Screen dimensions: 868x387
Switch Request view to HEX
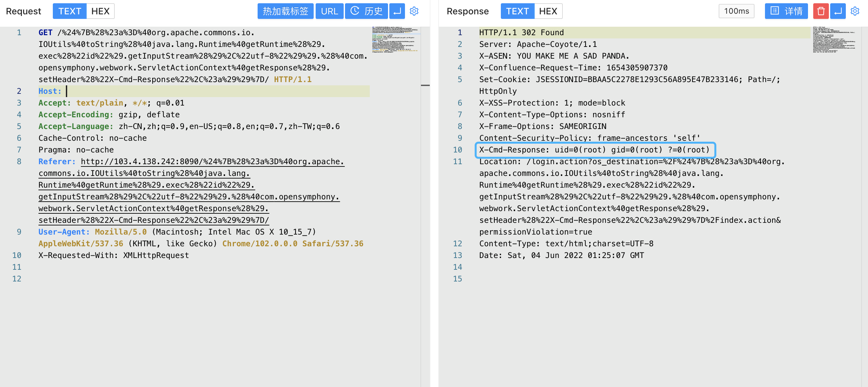[100, 11]
